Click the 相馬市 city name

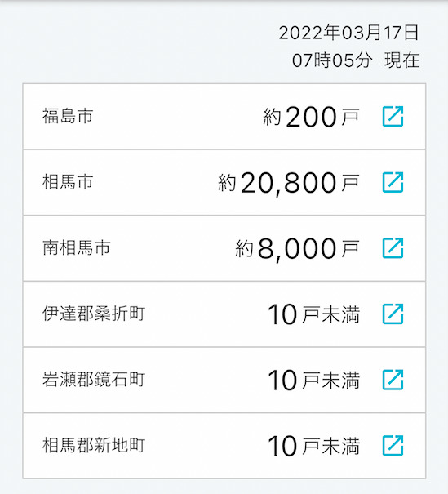(68, 182)
